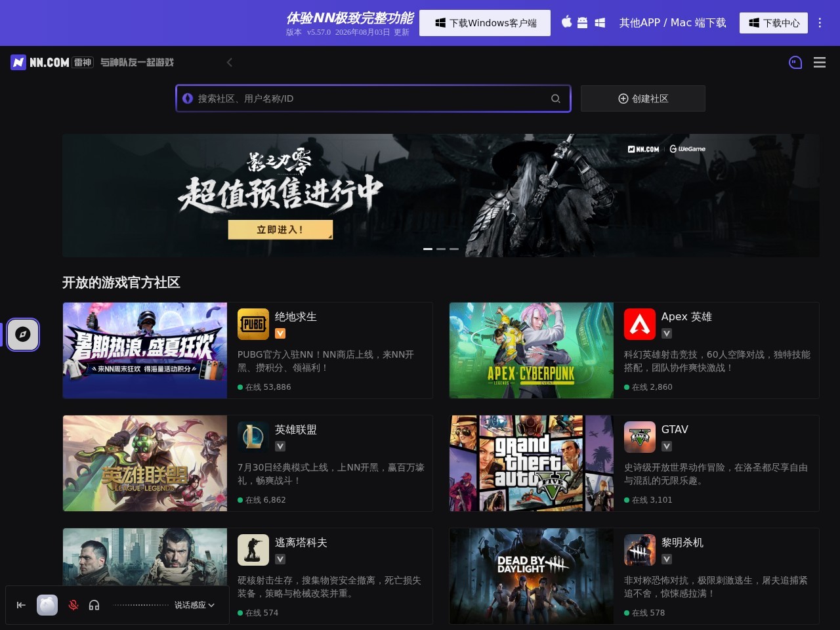Viewport: 840px width, 630px height.
Task: Click the 黎明杀机 game icon
Action: (x=640, y=550)
